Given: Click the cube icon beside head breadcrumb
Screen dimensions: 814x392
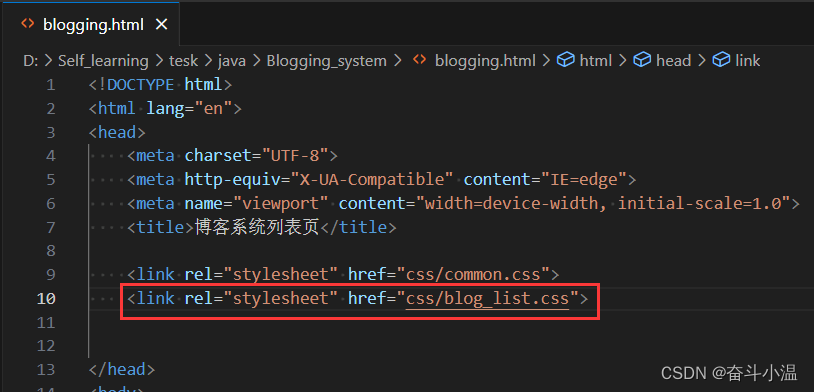Looking at the screenshot, I should tap(643, 60).
